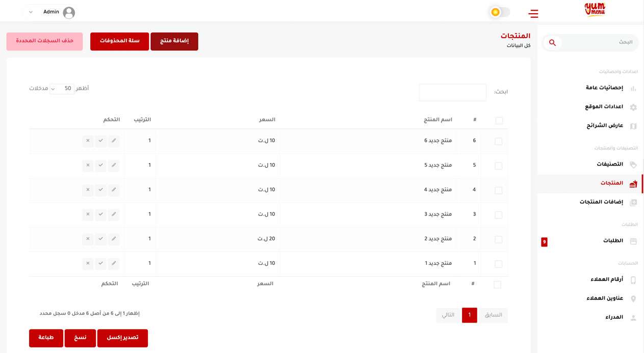Screen dimensions: 644x353
Task: Click the edit pencil for منتج جديد 6
Action: click(x=114, y=141)
